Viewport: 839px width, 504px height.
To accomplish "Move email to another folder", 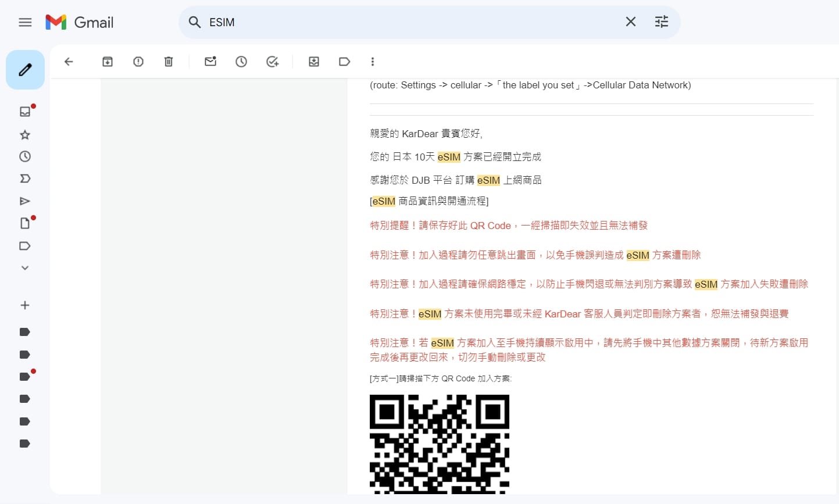I will click(x=314, y=62).
